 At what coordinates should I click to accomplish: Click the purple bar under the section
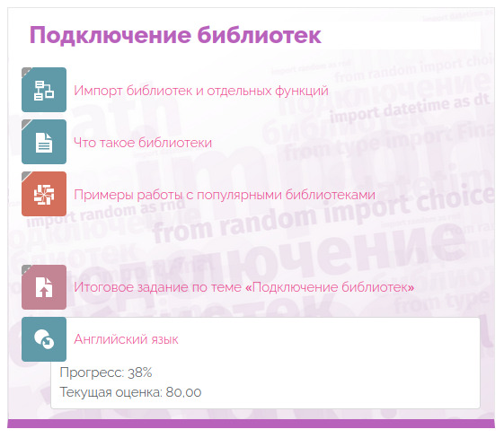[251, 424]
